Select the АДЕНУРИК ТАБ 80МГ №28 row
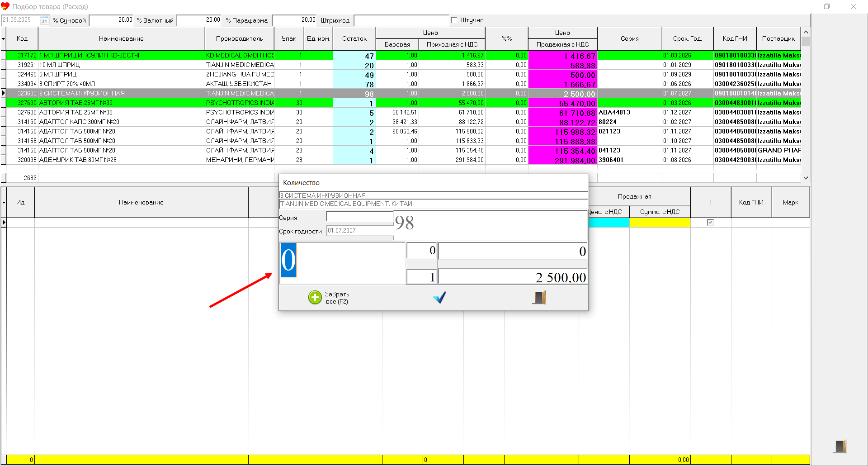Viewport: 868px width, 466px height. pyautogui.click(x=78, y=160)
